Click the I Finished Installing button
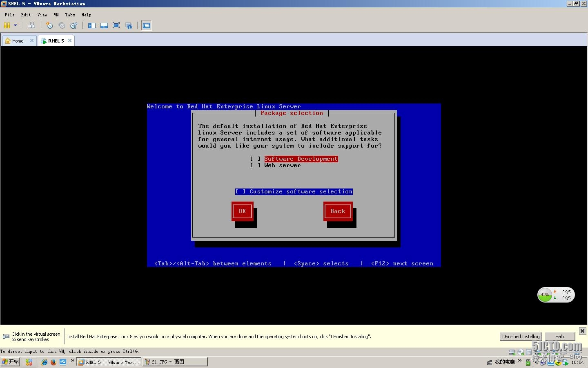588x368 pixels. tap(521, 337)
